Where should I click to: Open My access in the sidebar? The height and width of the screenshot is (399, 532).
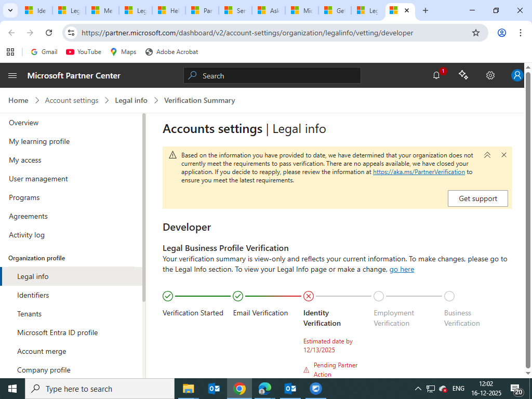[x=25, y=160]
